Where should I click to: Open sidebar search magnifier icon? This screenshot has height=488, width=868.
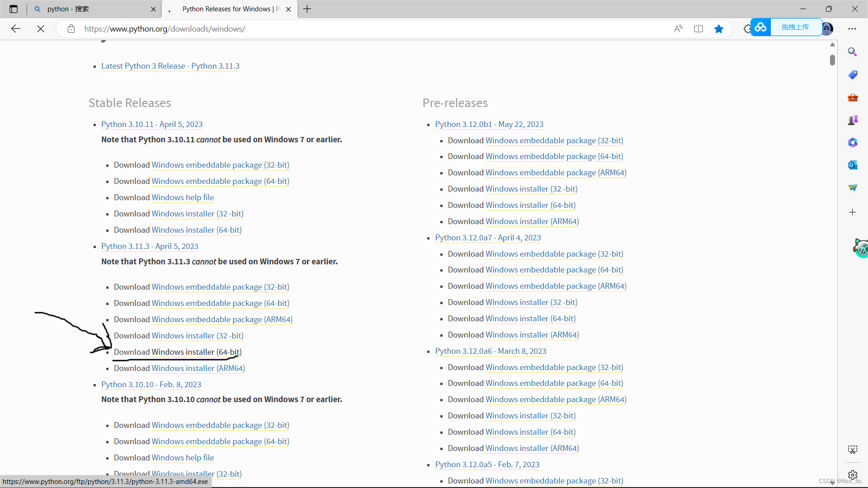[853, 52]
